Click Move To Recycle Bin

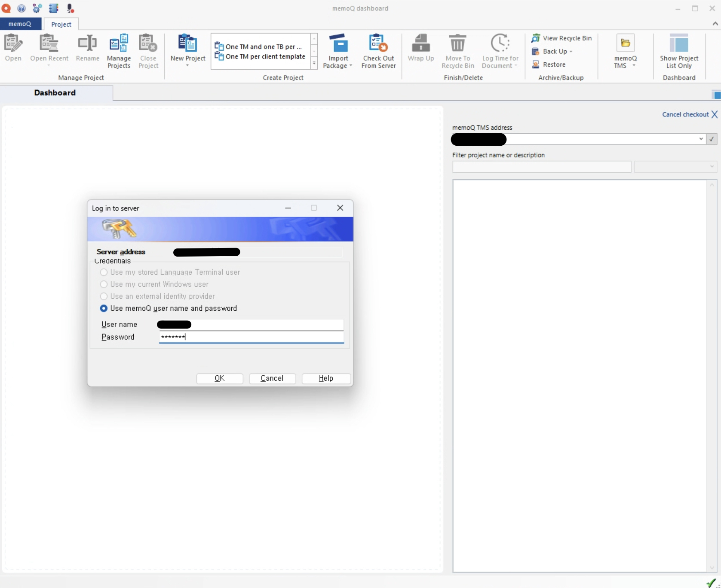click(x=457, y=51)
